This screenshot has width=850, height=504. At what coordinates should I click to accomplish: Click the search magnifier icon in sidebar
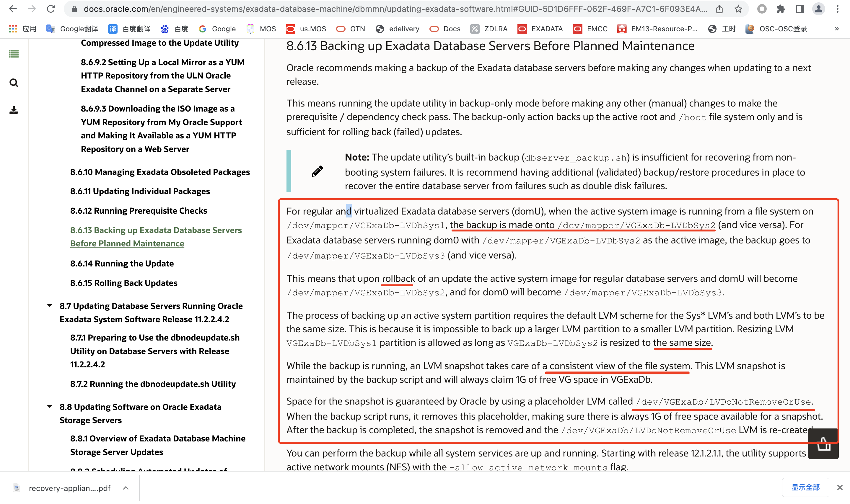14,83
